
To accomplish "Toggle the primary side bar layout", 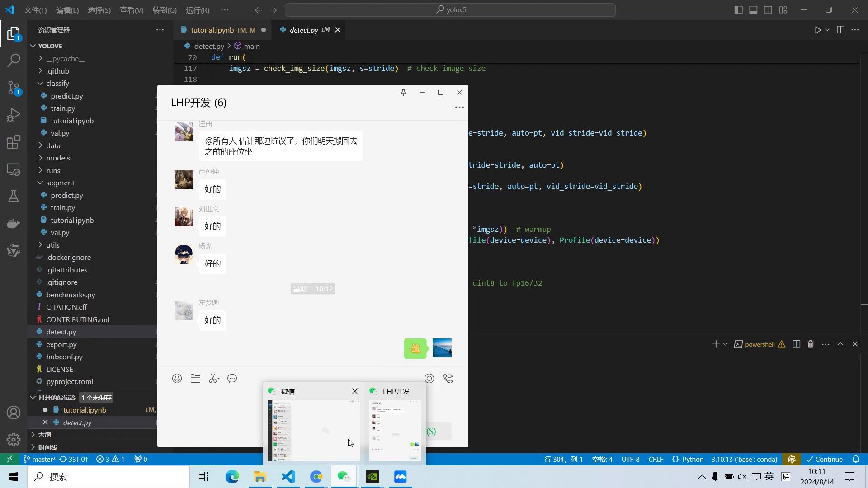I will tap(739, 10).
